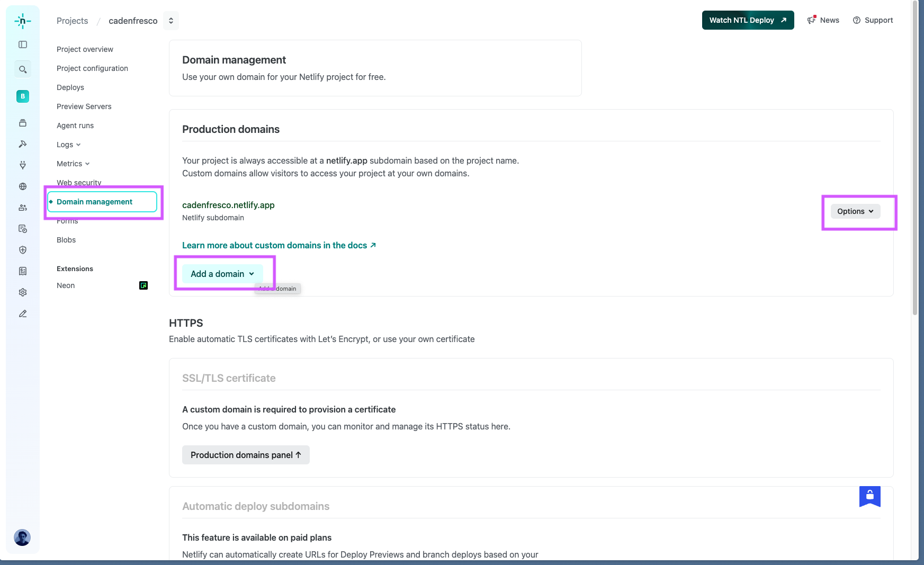
Task: Click the Neon extension badge icon
Action: [143, 285]
